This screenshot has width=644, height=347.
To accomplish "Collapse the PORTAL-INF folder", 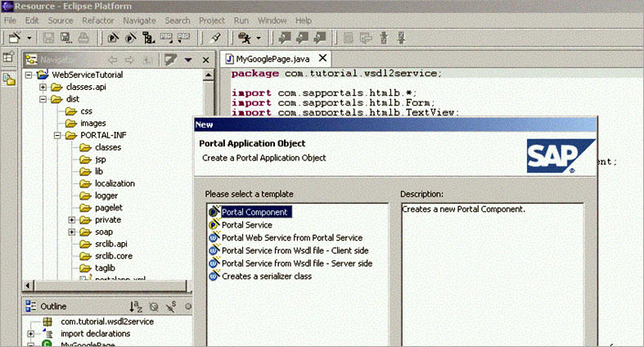I will (57, 135).
